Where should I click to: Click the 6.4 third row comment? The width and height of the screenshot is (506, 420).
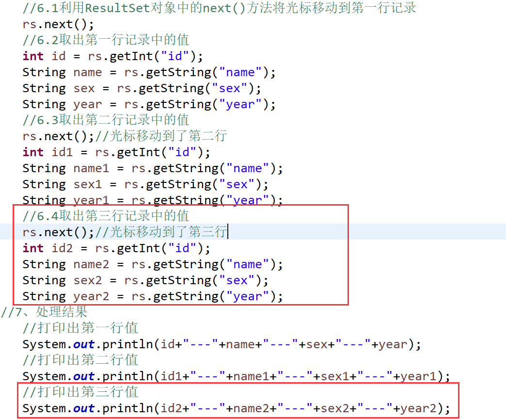106,216
